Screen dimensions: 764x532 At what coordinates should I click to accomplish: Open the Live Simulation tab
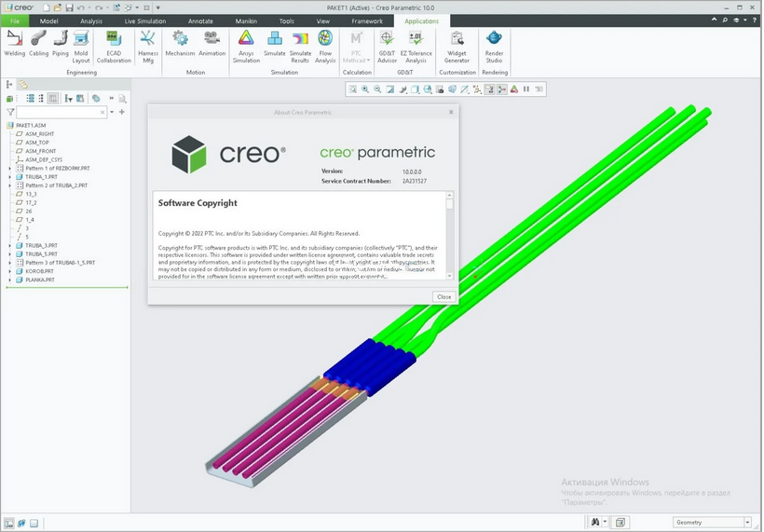(x=144, y=20)
